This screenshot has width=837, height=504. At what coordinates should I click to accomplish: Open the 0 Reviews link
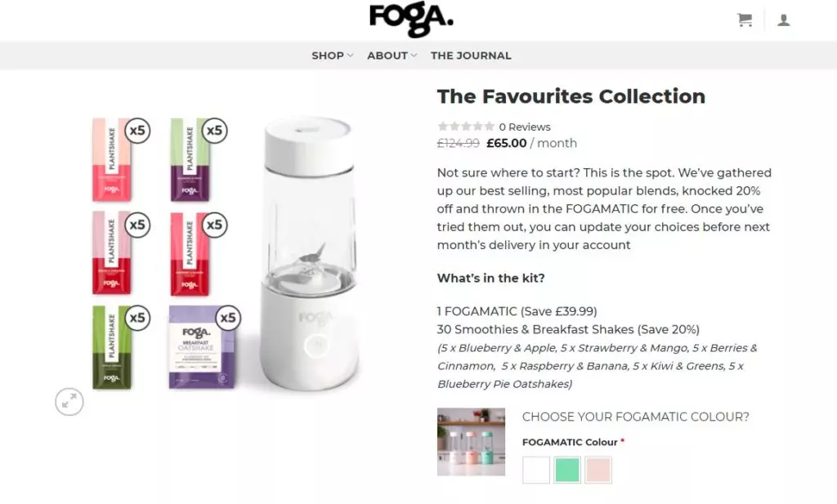click(524, 127)
